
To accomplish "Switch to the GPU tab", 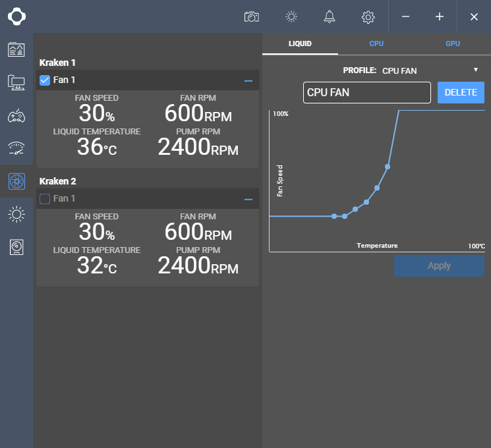I will [453, 43].
